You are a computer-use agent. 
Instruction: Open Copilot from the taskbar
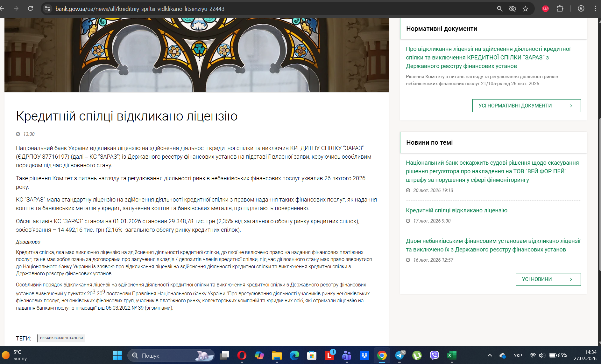click(259, 355)
